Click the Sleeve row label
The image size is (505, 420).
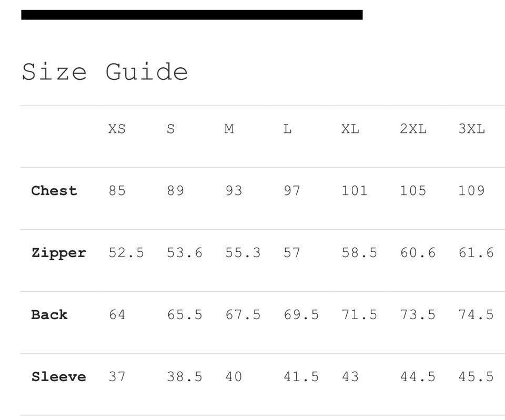pos(58,376)
